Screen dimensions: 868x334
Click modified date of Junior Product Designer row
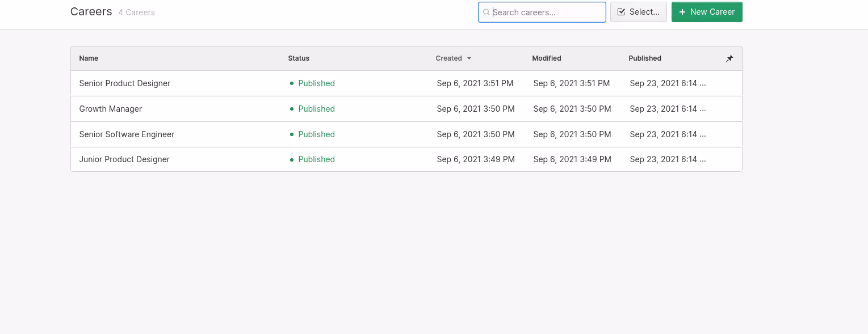(572, 159)
